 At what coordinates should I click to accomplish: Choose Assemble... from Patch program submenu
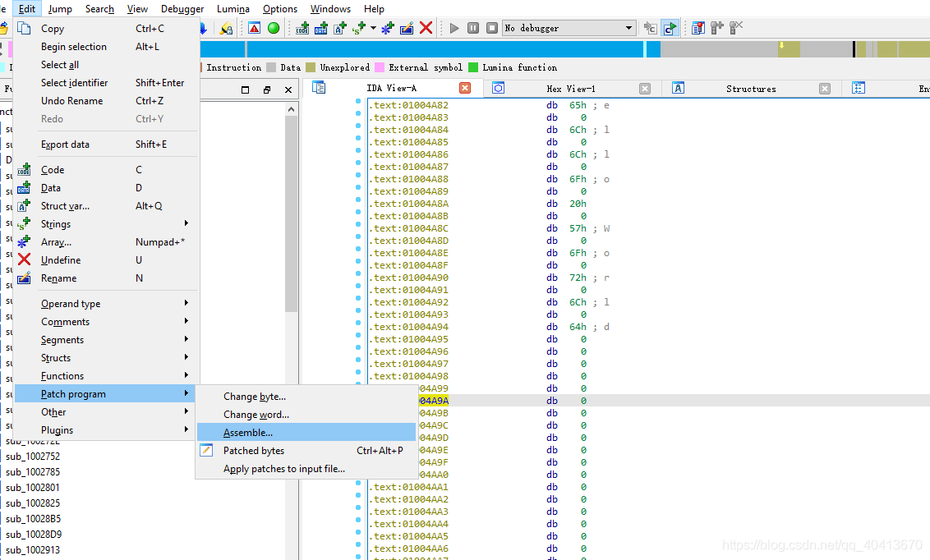click(x=306, y=433)
